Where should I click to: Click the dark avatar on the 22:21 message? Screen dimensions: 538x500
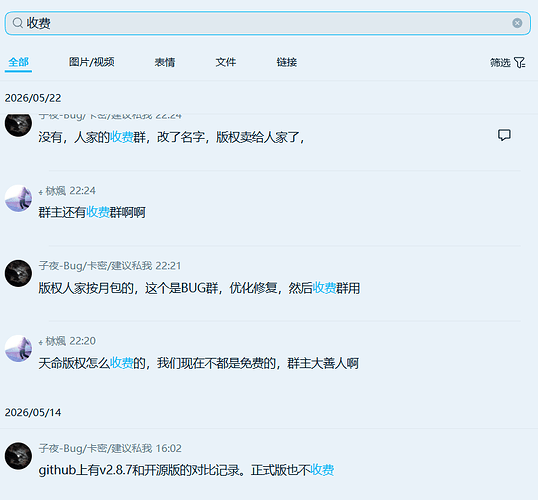point(18,273)
